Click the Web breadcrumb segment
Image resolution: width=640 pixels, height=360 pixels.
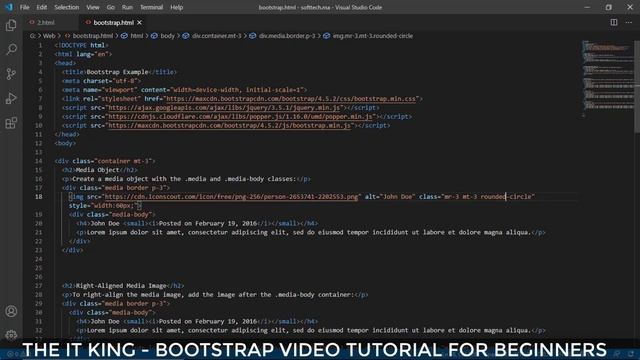coord(49,36)
